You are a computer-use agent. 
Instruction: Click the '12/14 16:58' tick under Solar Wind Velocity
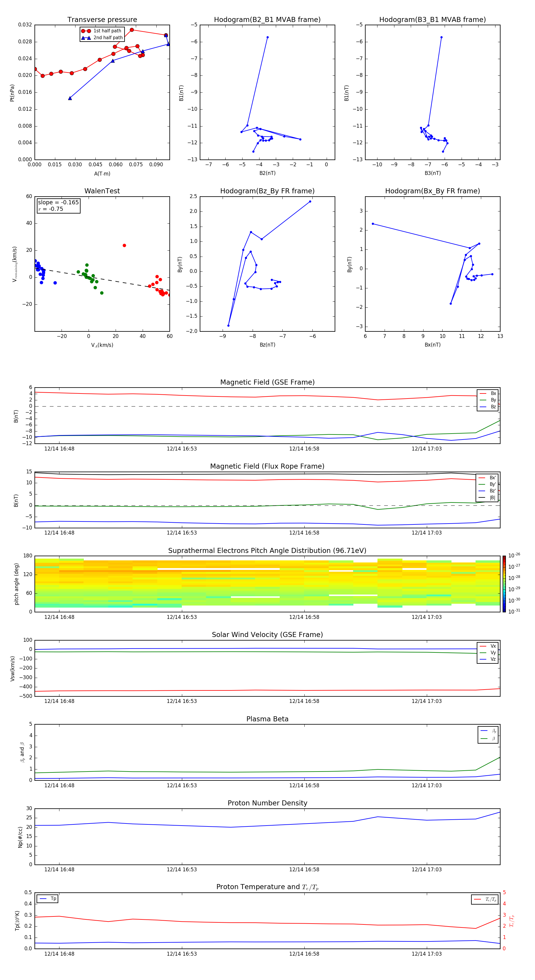(304, 701)
